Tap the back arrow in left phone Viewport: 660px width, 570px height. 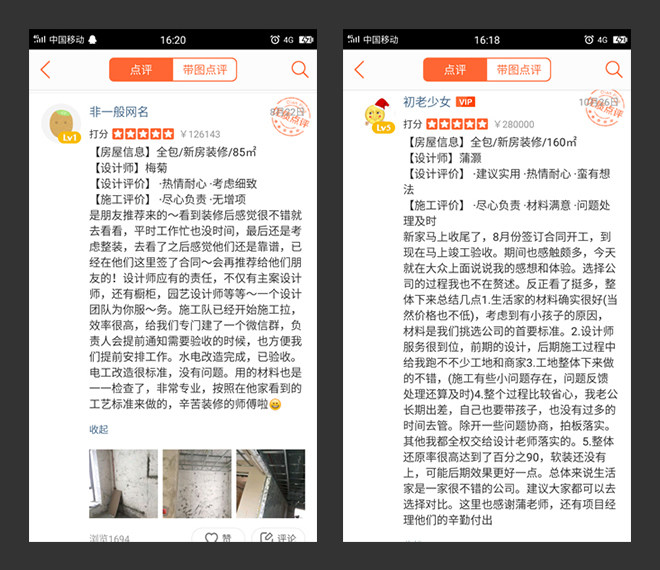coord(45,69)
